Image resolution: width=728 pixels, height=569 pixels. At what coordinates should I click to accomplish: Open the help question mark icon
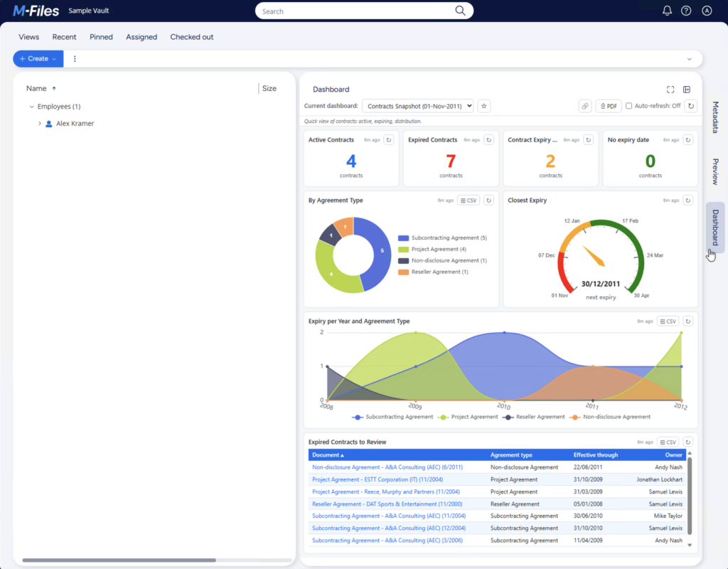pyautogui.click(x=686, y=11)
